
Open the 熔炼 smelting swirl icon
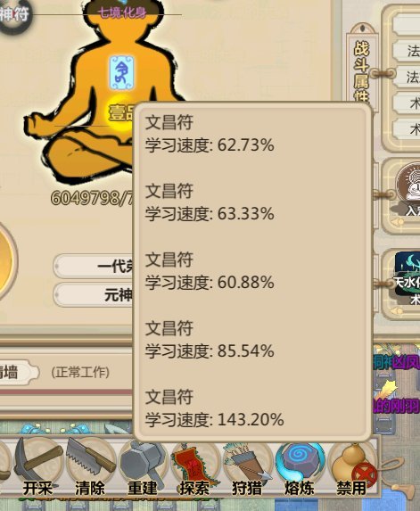(300, 468)
